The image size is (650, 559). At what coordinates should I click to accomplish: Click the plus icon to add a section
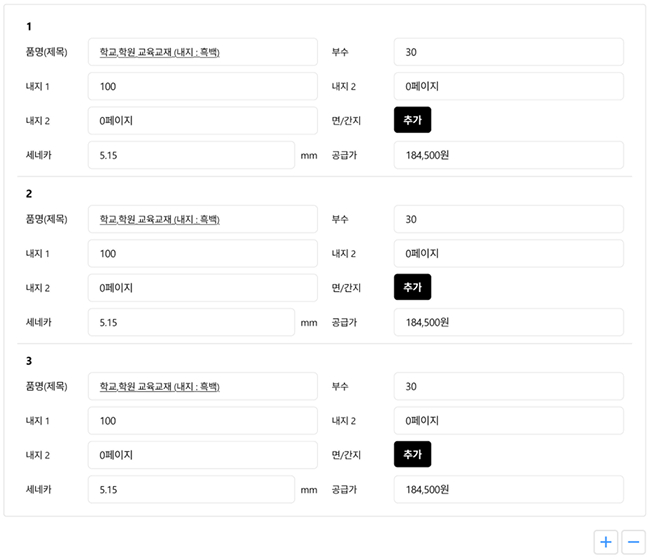(605, 542)
